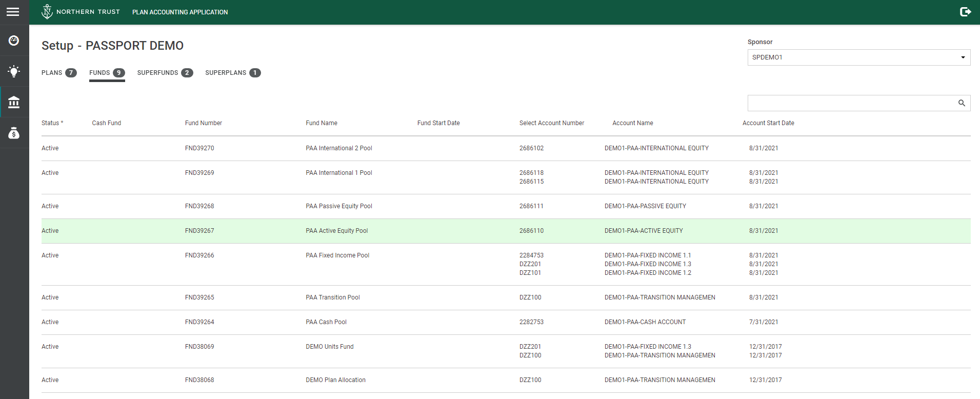The image size is (980, 399).
Task: Select the DEMO Units Fund row
Action: click(x=330, y=347)
